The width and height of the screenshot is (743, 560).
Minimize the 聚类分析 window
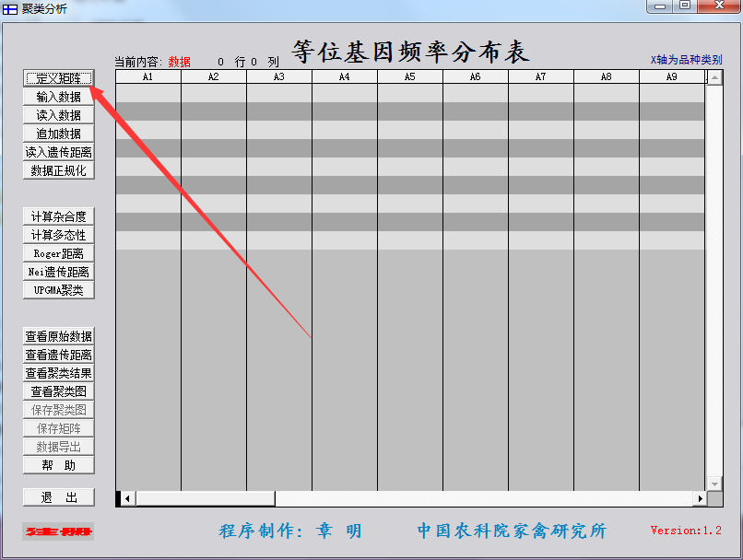[661, 6]
